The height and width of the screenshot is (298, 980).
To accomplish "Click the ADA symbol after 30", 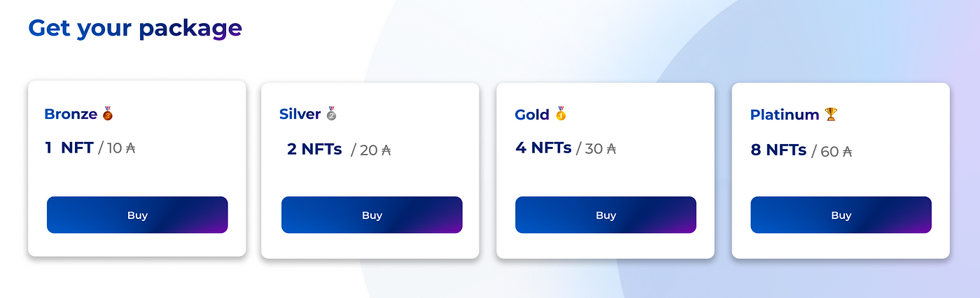I will (611, 148).
